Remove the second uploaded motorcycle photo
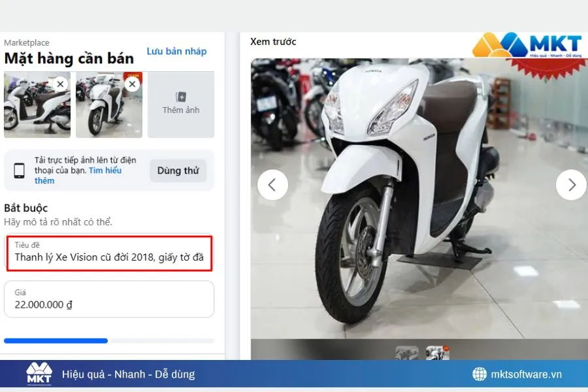This screenshot has height=392, width=588. coord(132,84)
